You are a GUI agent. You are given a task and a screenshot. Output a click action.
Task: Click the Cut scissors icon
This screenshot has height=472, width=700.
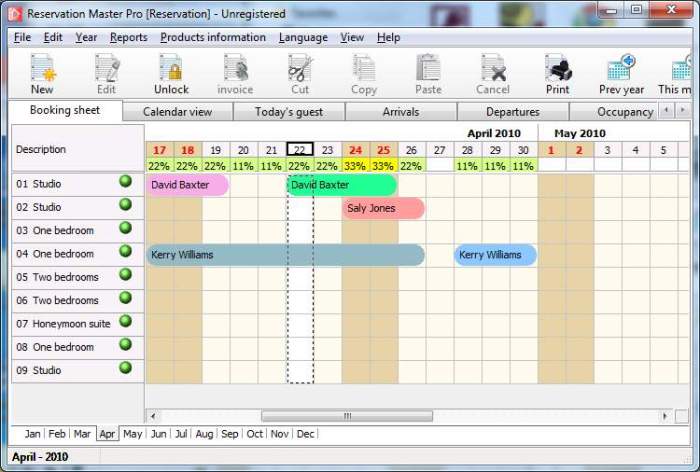click(x=299, y=69)
